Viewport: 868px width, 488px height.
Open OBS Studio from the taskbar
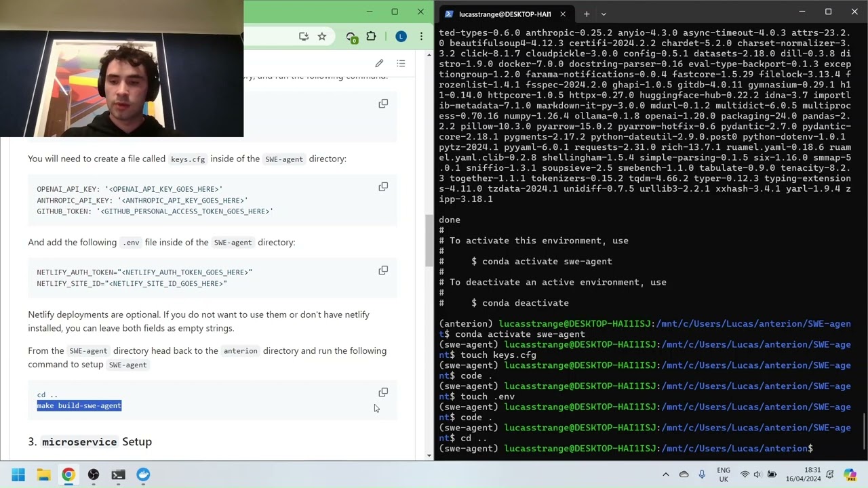coord(94,474)
